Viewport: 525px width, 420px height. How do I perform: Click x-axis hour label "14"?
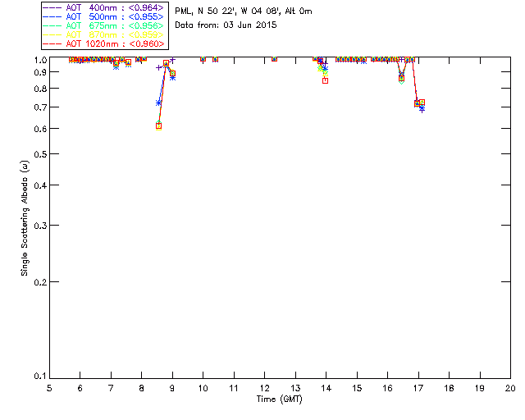click(x=326, y=388)
